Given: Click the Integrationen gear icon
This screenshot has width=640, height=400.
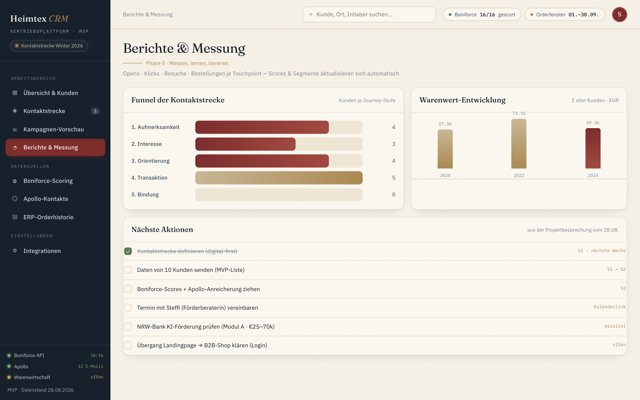Looking at the screenshot, I should tap(15, 251).
